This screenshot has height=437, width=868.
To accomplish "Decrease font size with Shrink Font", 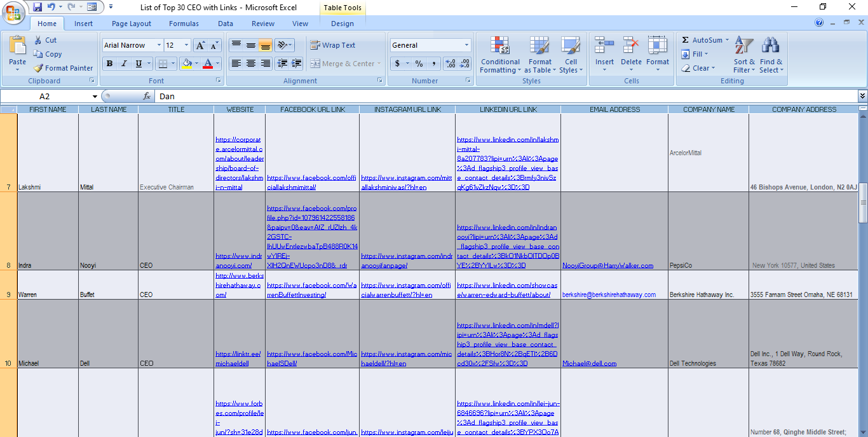I will coord(214,45).
